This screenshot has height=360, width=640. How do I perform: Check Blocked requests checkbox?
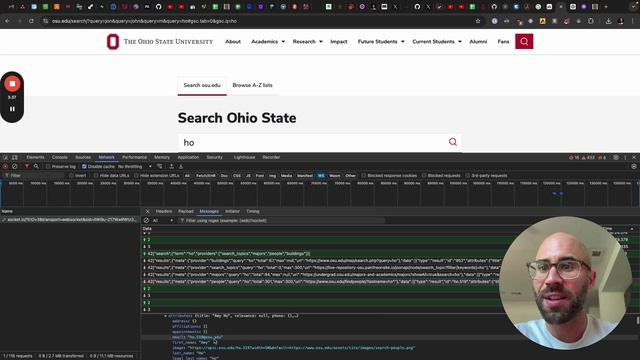[x=424, y=176]
